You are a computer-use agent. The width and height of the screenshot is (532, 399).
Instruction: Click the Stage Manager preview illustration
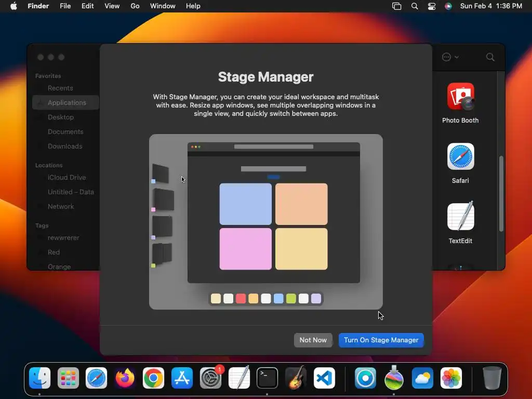point(266,222)
